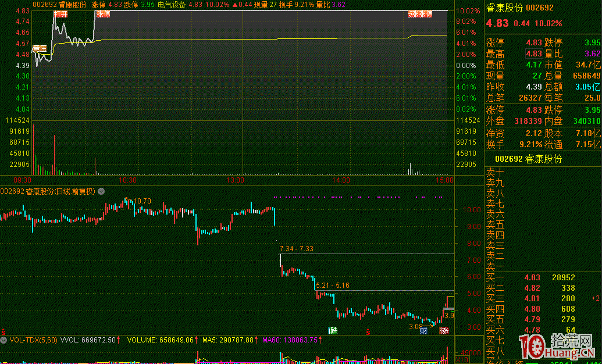This screenshot has height=364, width=602.
Task: Click the 净资 value 2.12
Action: coord(534,134)
